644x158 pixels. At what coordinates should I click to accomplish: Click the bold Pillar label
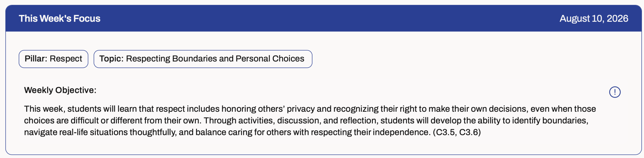36,59
